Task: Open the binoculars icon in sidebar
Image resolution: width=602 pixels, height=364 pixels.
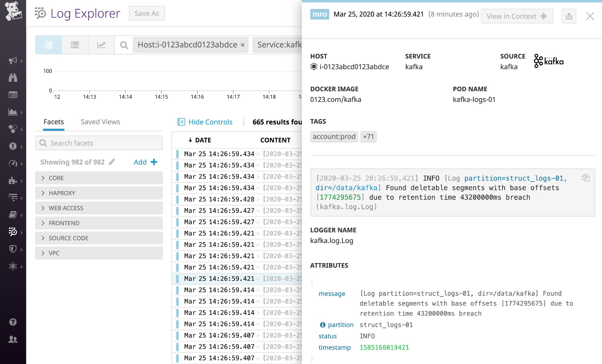Action: tap(13, 78)
